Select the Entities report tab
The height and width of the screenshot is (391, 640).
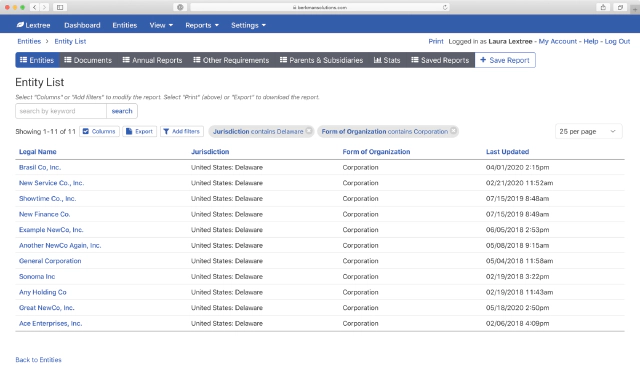point(37,60)
